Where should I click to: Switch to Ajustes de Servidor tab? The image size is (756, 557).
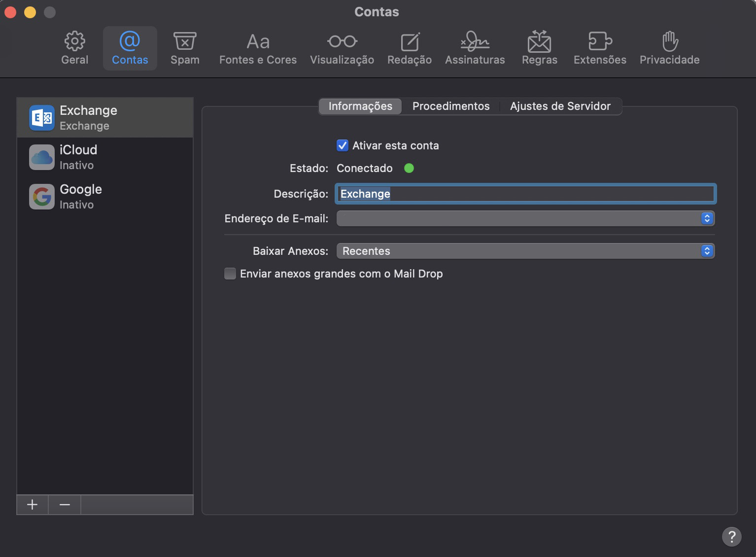[x=560, y=106]
